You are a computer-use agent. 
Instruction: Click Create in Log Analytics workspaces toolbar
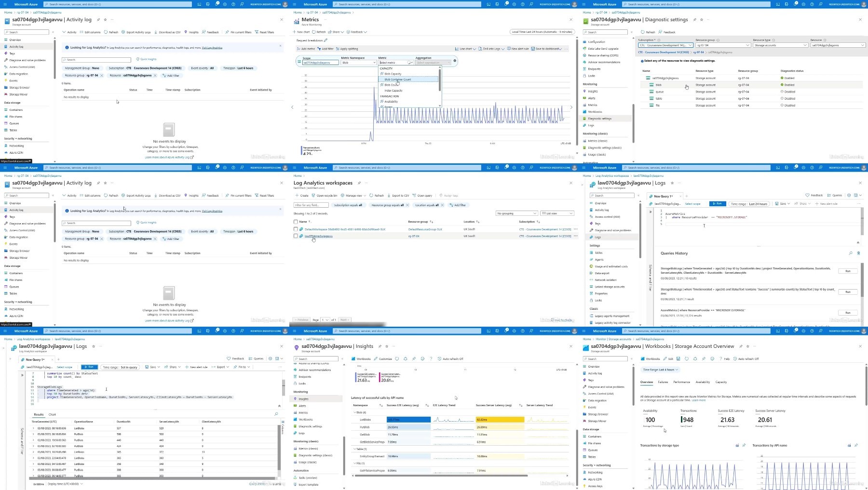(302, 196)
